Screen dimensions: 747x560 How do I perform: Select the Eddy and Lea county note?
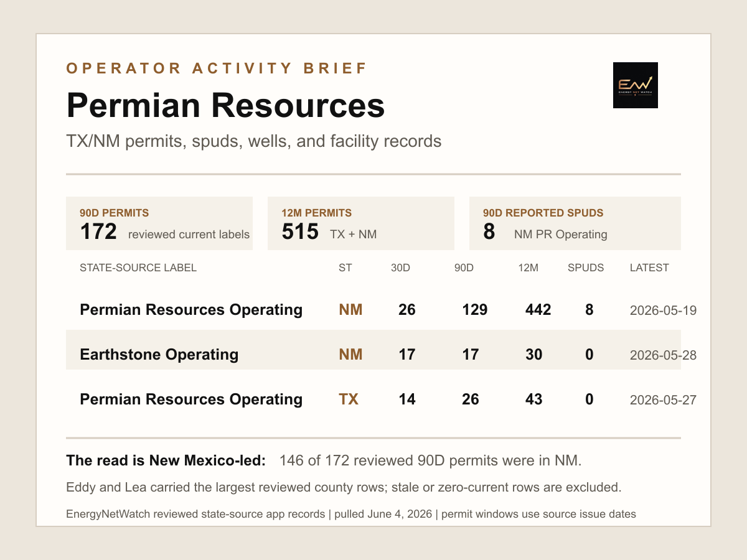pyautogui.click(x=344, y=487)
